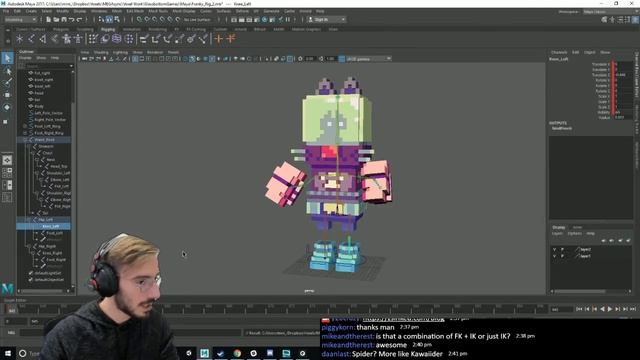Select the arrow Select tool in toolbox

(7, 58)
